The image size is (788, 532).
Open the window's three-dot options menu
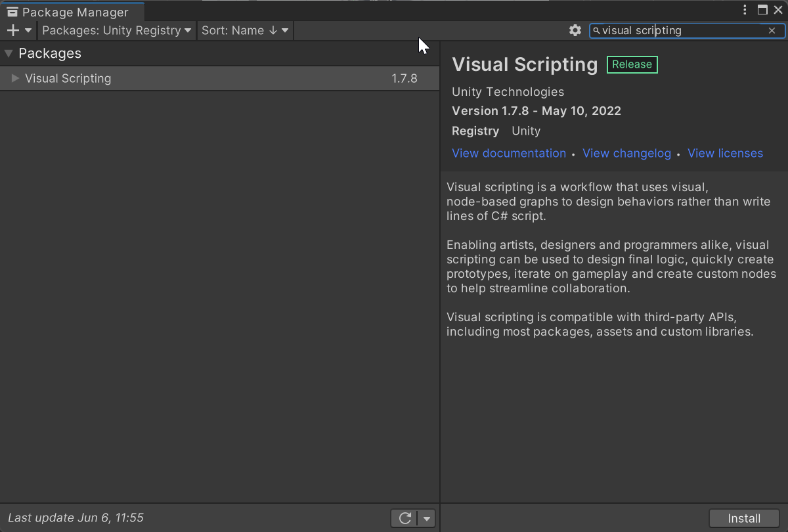coord(745,10)
